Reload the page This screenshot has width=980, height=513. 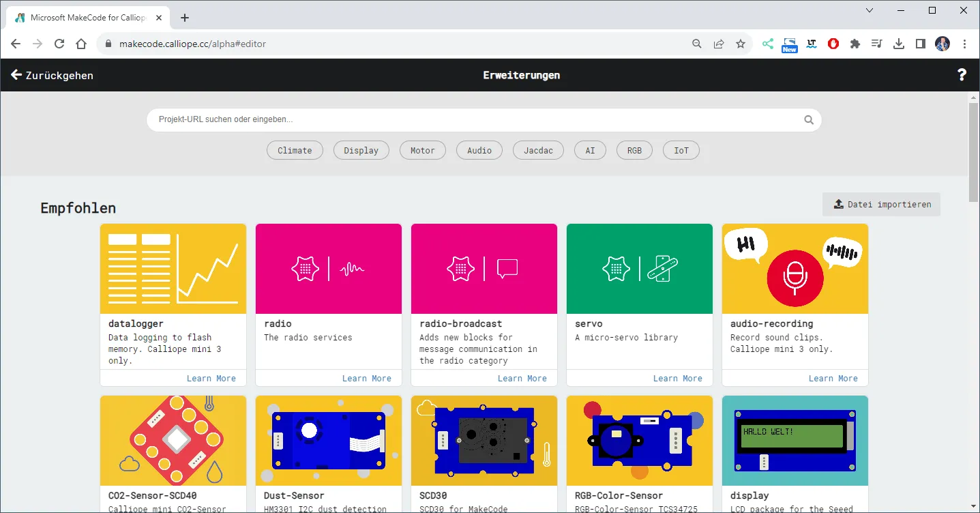coord(59,44)
